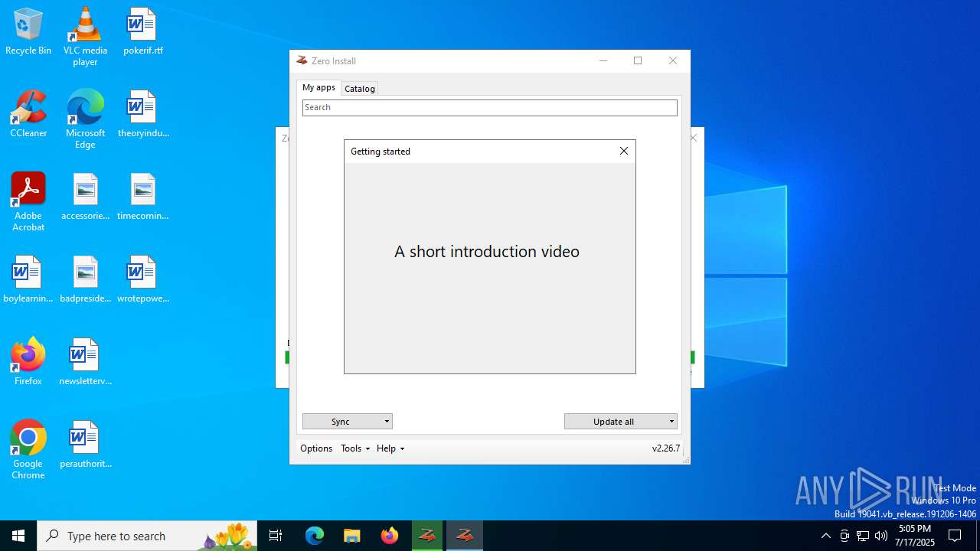Viewport: 980px width, 551px height.
Task: Click the Windows Start button
Action: click(x=18, y=536)
